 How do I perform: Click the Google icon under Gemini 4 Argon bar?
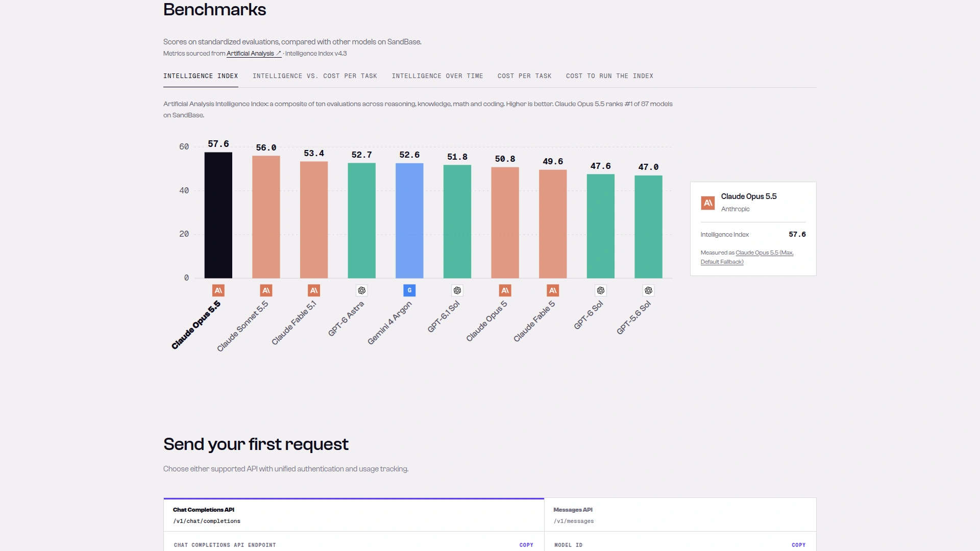coord(409,290)
